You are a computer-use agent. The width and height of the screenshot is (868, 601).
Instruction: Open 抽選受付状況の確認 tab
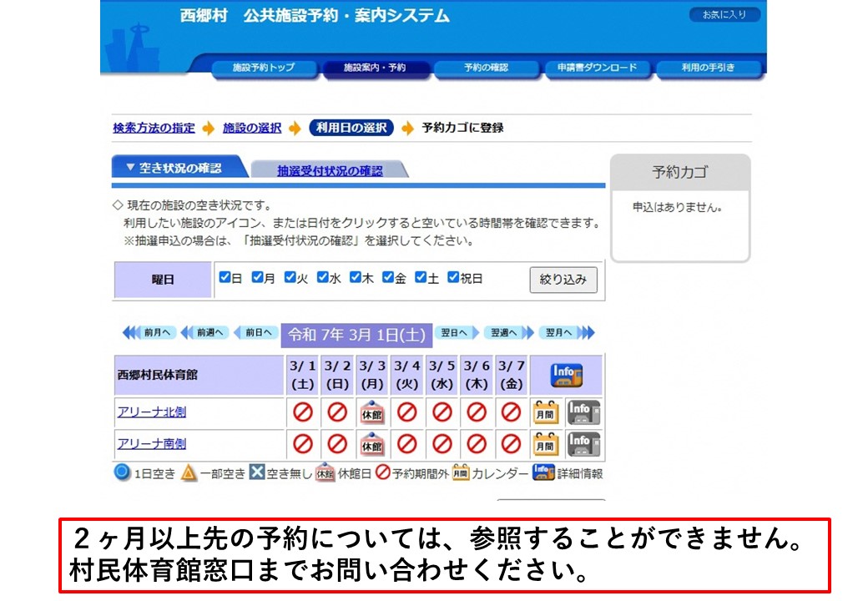330,170
